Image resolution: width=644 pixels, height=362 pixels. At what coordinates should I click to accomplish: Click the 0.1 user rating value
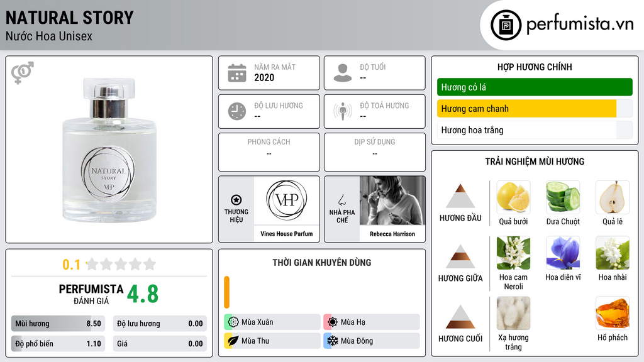click(x=71, y=265)
